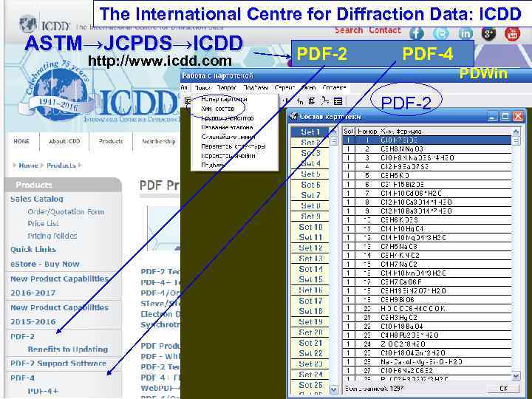The width and height of the screenshot is (532, 399).
Task: Select Set 20 in the set list
Action: point(310,332)
